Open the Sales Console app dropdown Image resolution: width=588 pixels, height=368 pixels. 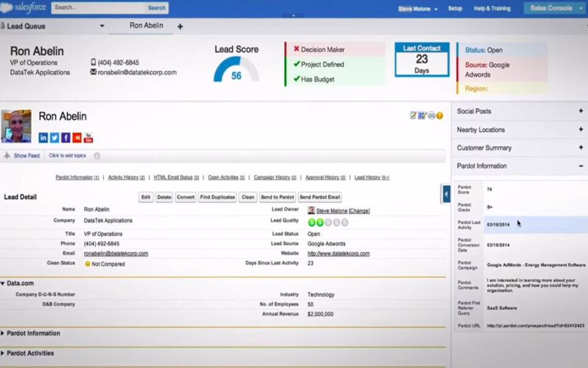coord(581,8)
